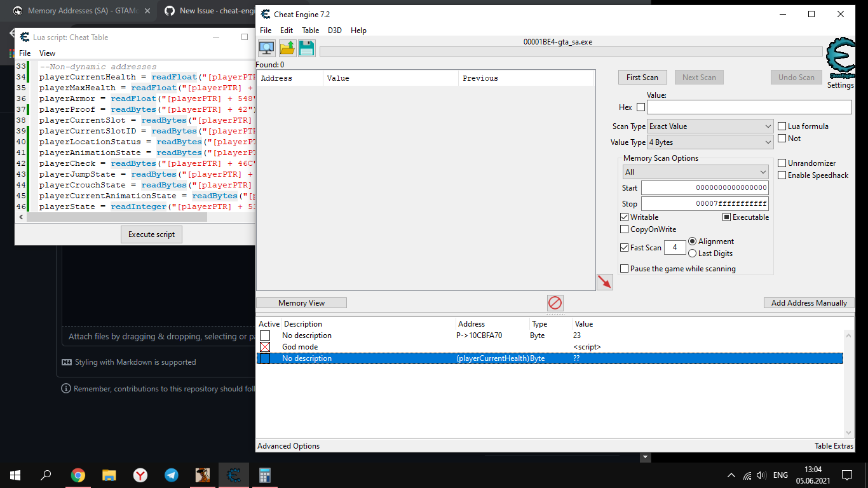Click inside the Value input field
This screenshot has width=868, height=488.
(749, 107)
